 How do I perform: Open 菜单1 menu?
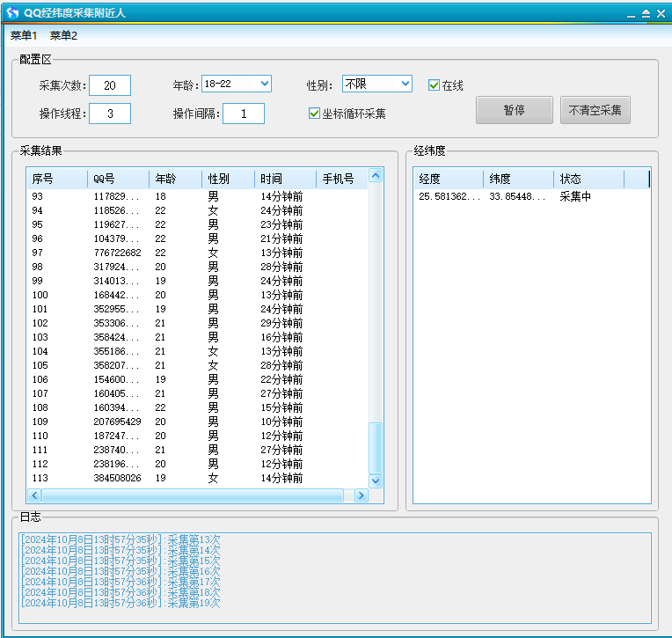[24, 36]
